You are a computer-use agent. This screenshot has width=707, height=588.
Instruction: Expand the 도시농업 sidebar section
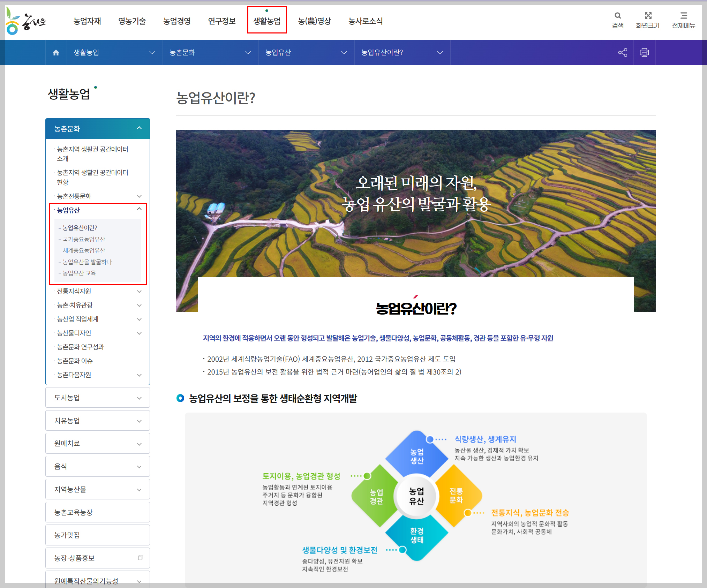98,398
